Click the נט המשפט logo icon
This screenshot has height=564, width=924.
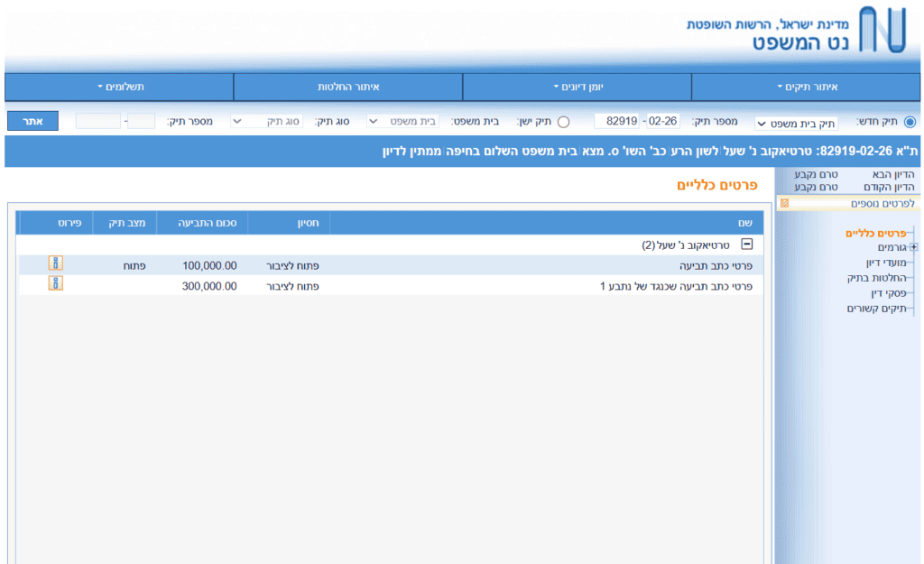pos(882,30)
